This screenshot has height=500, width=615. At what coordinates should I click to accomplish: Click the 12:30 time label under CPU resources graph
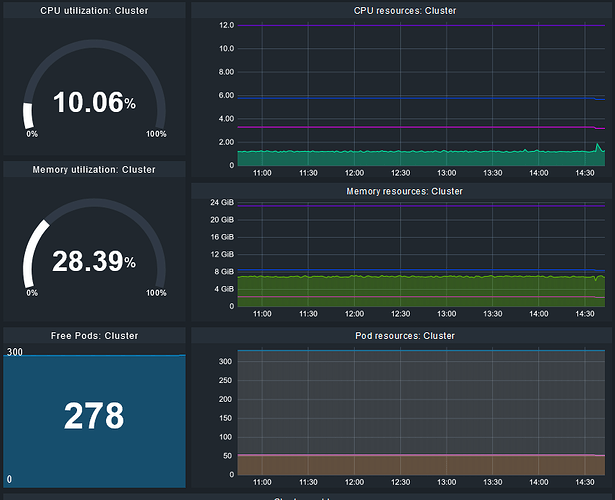click(x=400, y=173)
